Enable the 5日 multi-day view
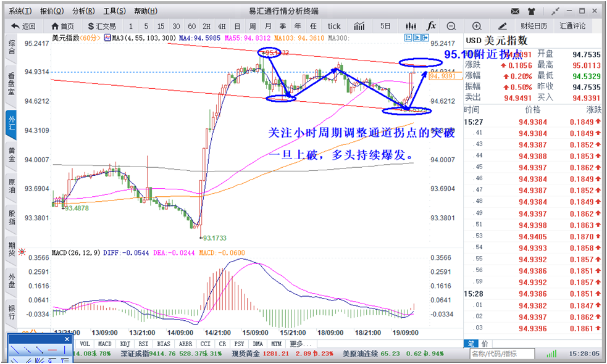This screenshot has width=607, height=364. pos(384,27)
